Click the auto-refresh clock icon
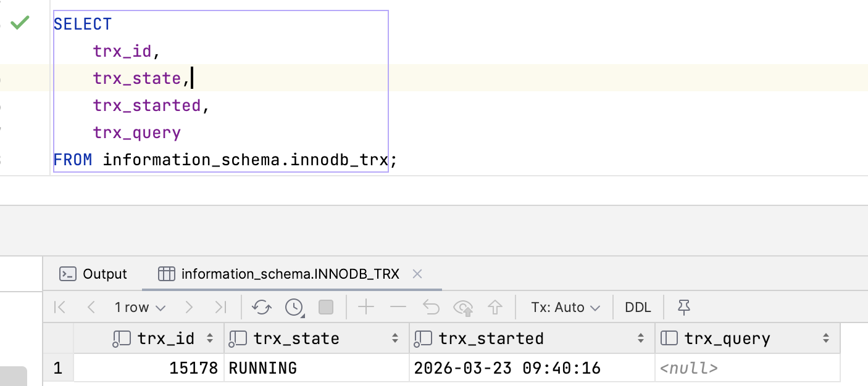This screenshot has height=386, width=868. tap(294, 307)
